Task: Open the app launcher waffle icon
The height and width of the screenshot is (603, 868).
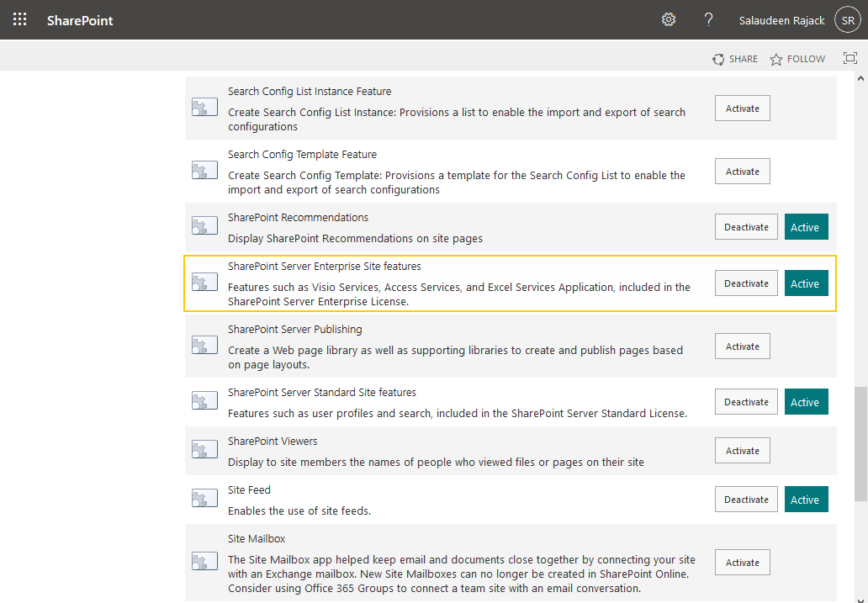Action: pos(20,20)
